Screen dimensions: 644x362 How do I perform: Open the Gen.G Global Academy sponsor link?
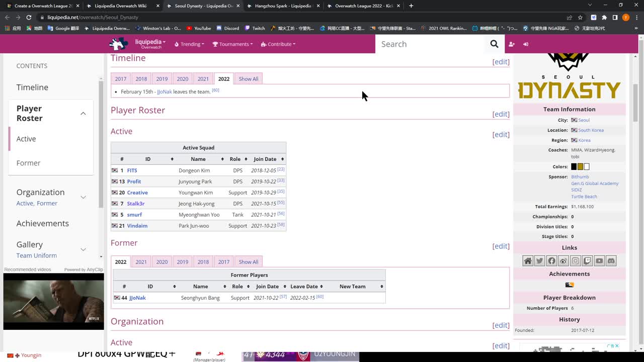click(x=595, y=184)
